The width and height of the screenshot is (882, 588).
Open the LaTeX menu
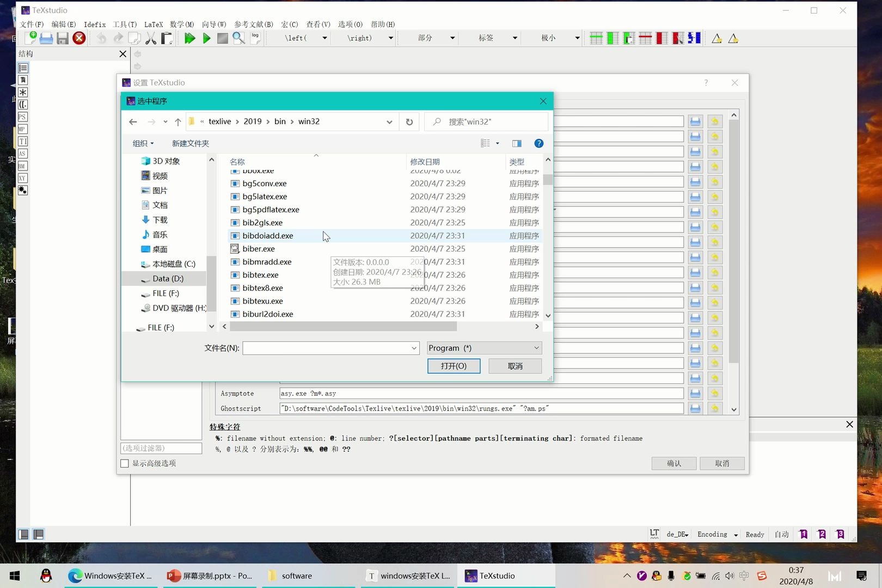point(154,24)
